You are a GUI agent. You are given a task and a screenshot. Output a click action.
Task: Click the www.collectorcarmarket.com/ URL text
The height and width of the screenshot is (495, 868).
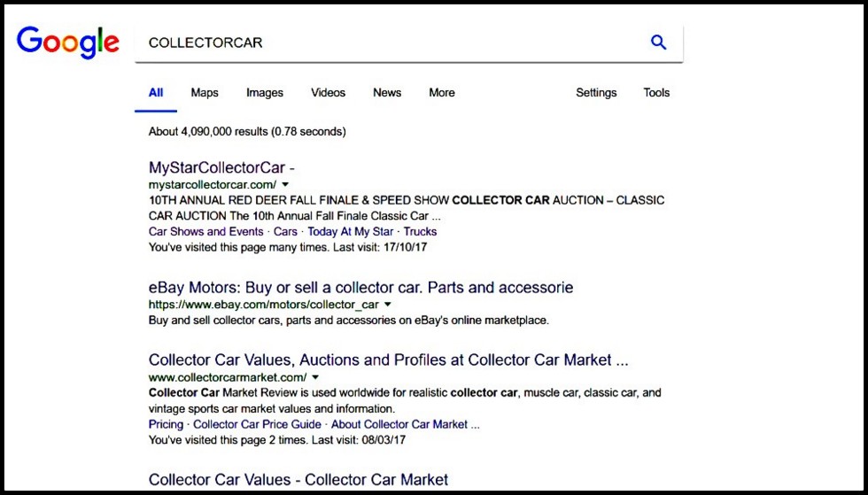(x=228, y=377)
